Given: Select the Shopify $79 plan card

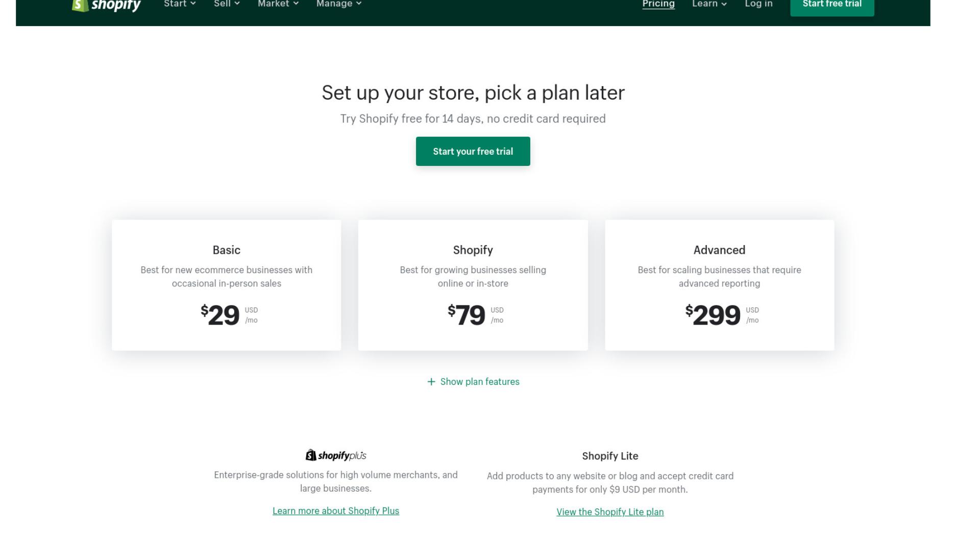Looking at the screenshot, I should pyautogui.click(x=473, y=285).
